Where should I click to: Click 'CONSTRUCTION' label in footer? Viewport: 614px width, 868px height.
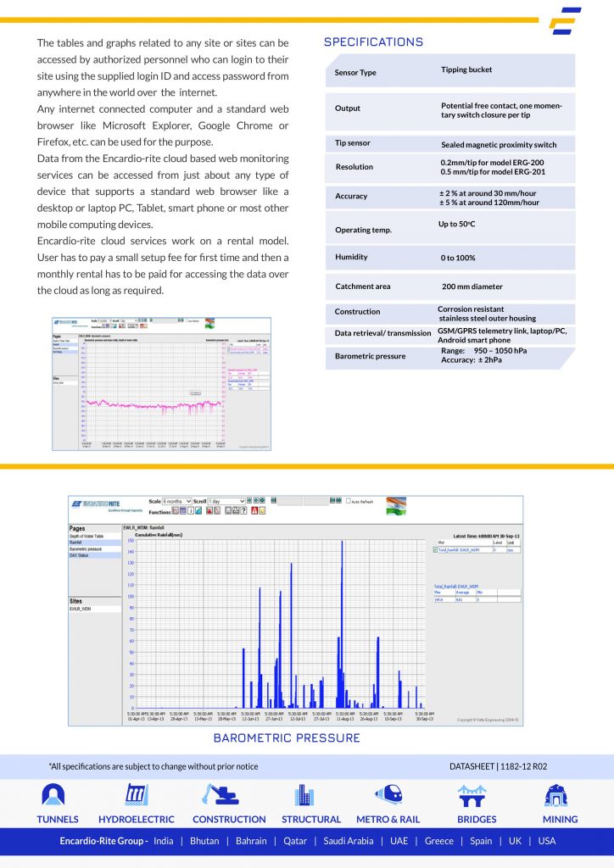tap(229, 820)
